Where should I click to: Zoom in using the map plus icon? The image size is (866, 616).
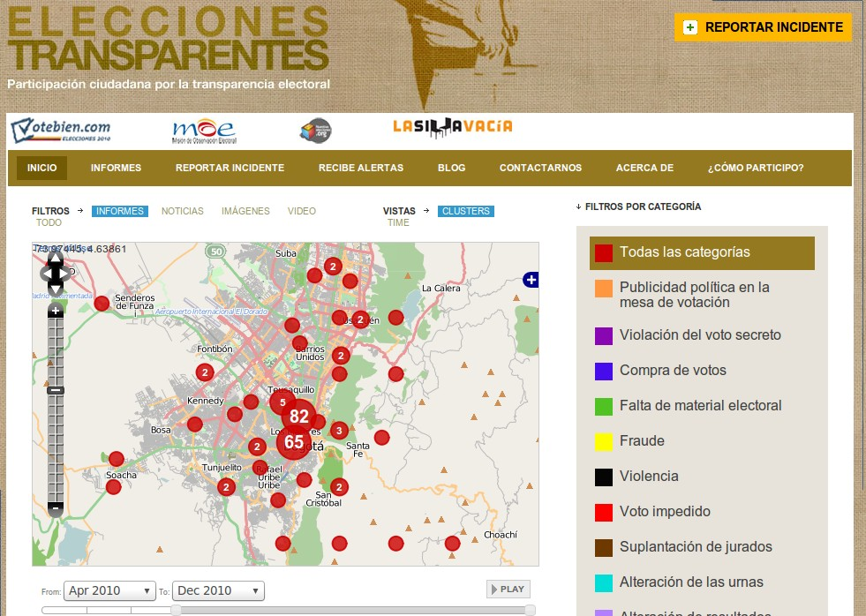[x=56, y=311]
